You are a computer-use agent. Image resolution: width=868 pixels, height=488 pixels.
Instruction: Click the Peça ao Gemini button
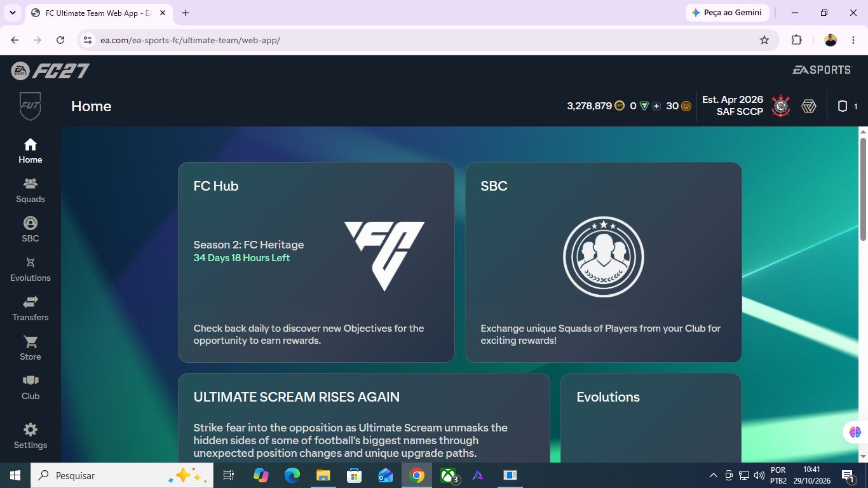tap(728, 13)
